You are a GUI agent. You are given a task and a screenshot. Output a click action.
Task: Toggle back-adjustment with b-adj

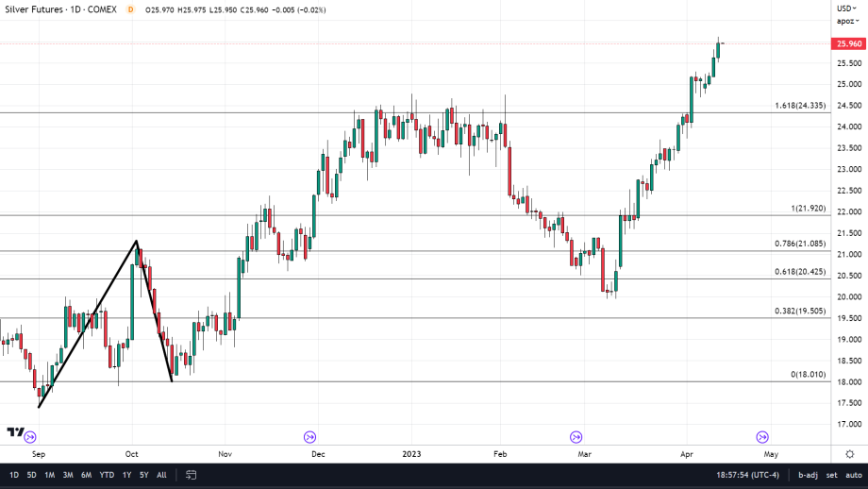point(807,475)
